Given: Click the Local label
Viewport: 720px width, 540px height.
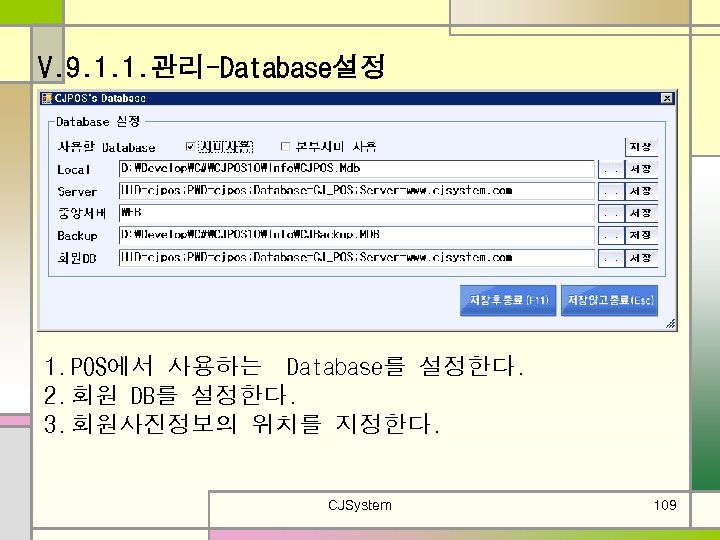Looking at the screenshot, I should (x=73, y=169).
